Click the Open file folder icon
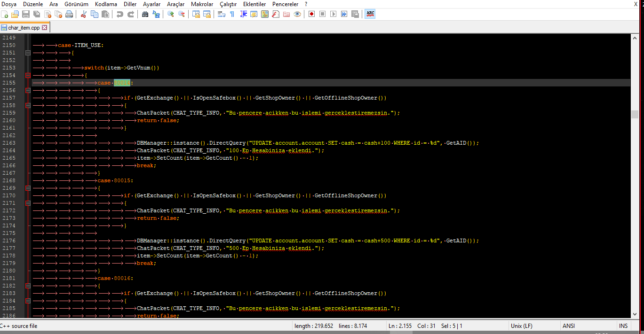644x334 pixels. pyautogui.click(x=15, y=14)
